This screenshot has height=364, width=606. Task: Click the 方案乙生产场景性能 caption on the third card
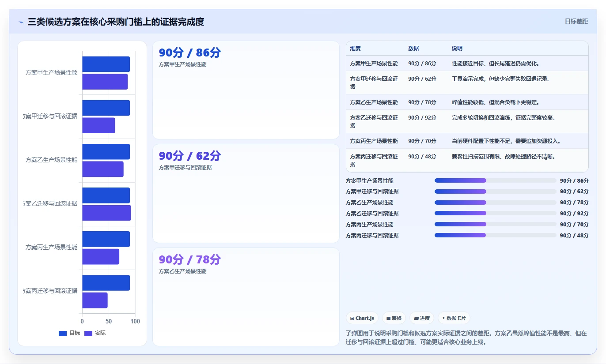coord(183,271)
